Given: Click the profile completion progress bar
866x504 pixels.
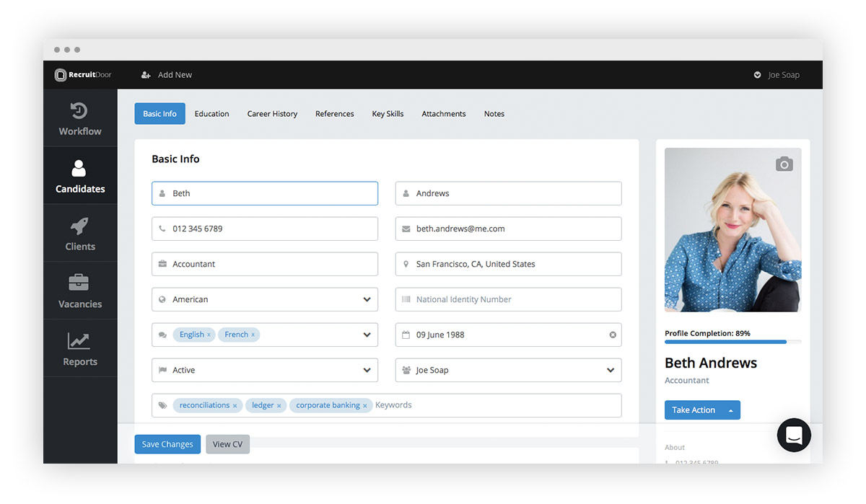Looking at the screenshot, I should 732,342.
